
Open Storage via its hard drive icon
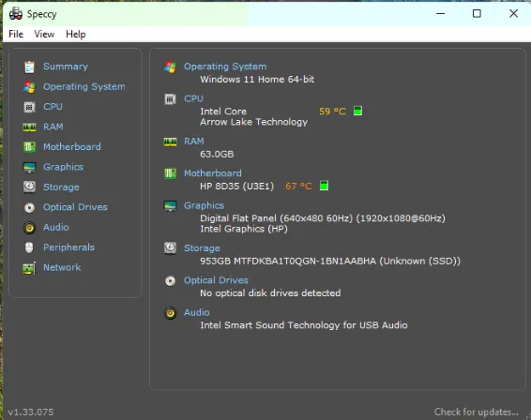pos(29,187)
